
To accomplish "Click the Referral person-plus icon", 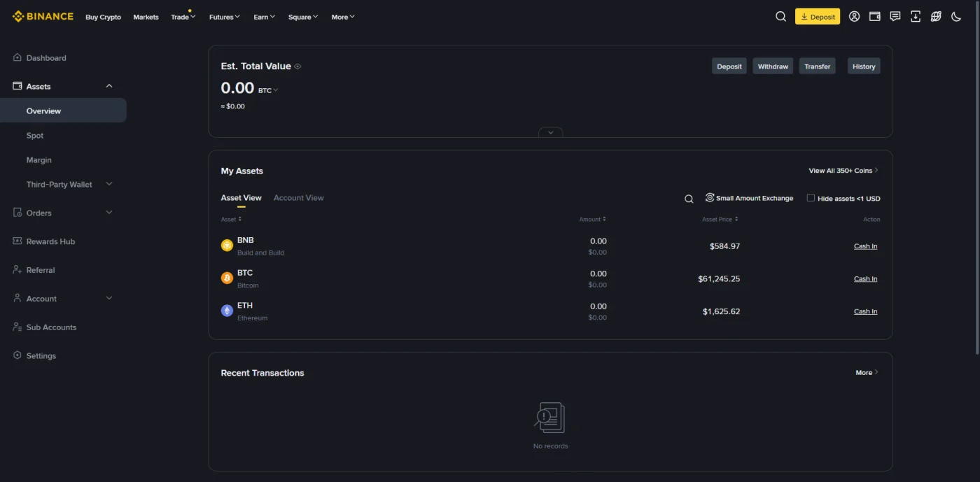I will pos(17,270).
